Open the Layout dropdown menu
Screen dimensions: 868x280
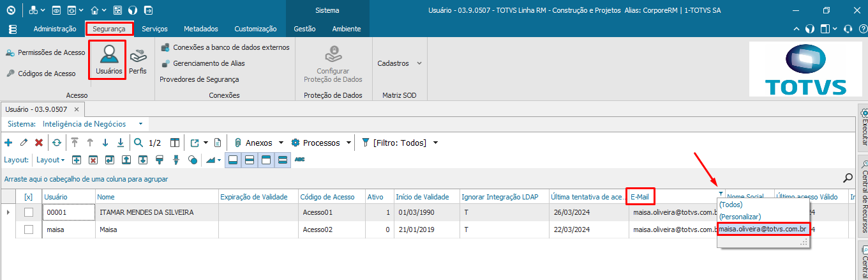50,160
